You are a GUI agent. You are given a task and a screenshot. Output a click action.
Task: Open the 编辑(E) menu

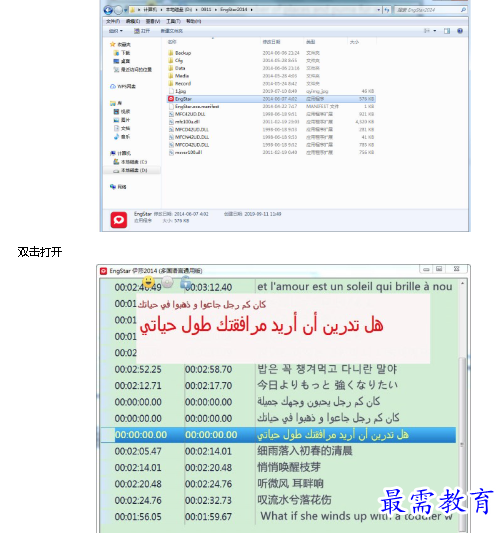point(133,21)
